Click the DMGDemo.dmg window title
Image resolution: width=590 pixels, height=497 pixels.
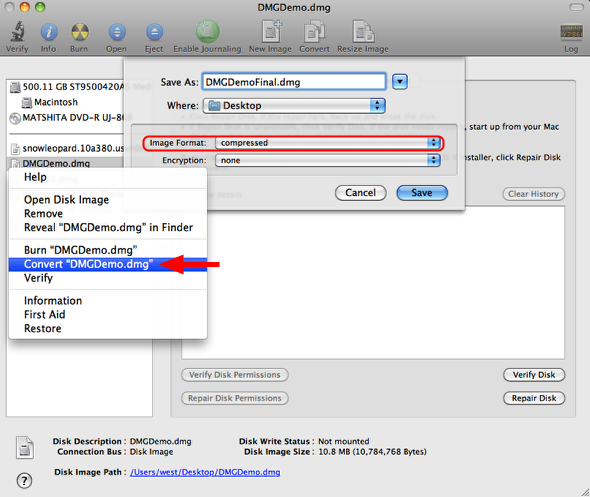(x=294, y=8)
